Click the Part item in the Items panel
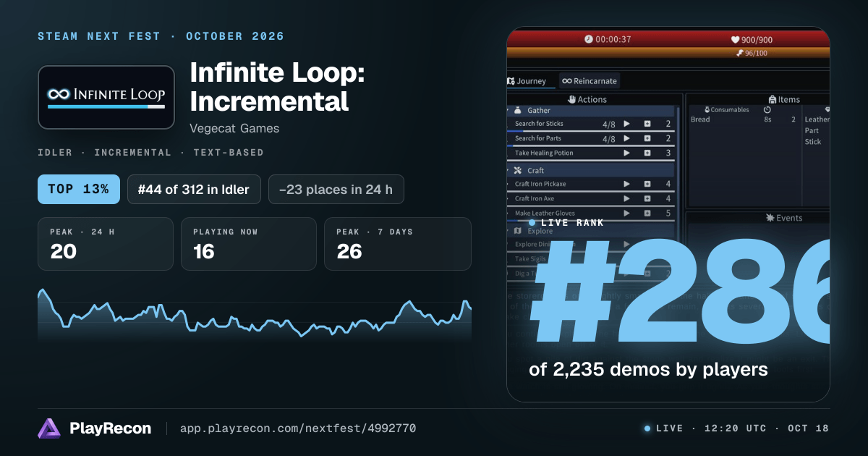This screenshot has width=868, height=456. 812,130
